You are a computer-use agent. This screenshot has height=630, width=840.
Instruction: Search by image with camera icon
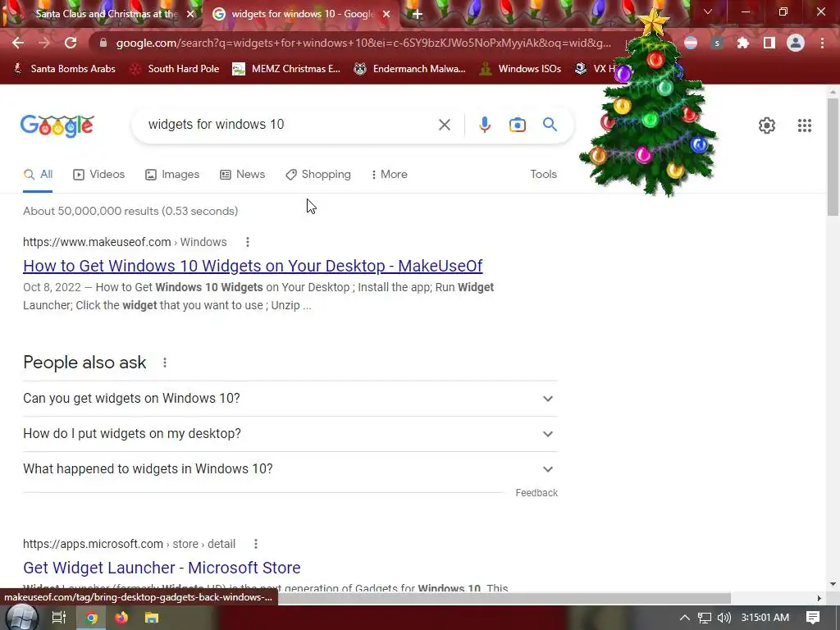tap(517, 125)
